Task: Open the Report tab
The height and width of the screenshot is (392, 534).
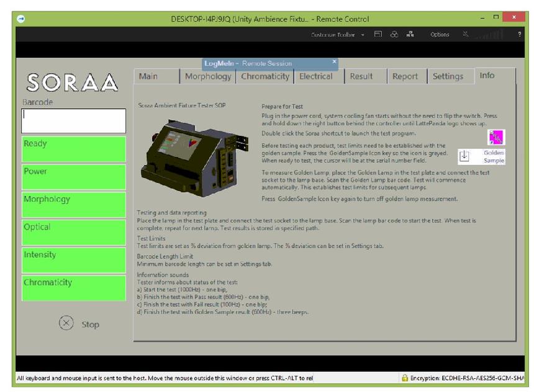Action: point(407,76)
